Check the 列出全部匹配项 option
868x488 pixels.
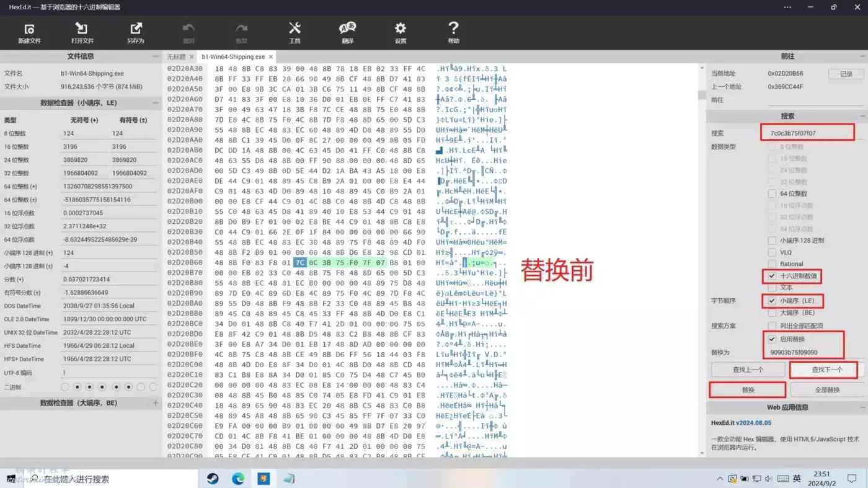(x=772, y=326)
